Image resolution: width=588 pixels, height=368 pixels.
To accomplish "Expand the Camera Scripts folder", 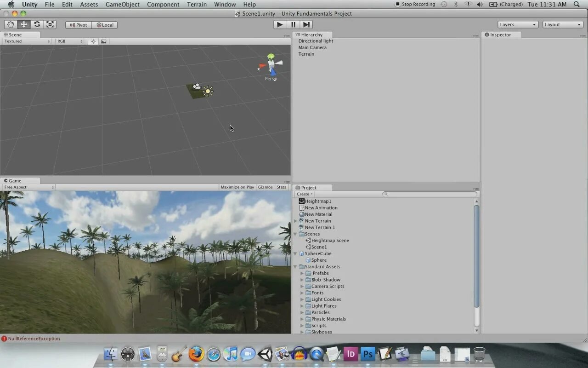I will [302, 286].
